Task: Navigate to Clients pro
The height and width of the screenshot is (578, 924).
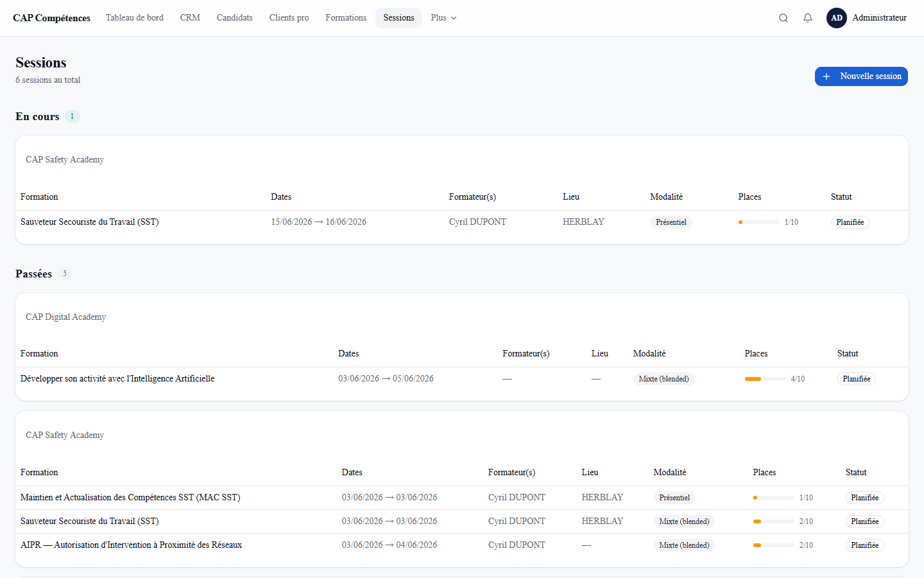Action: [x=289, y=18]
